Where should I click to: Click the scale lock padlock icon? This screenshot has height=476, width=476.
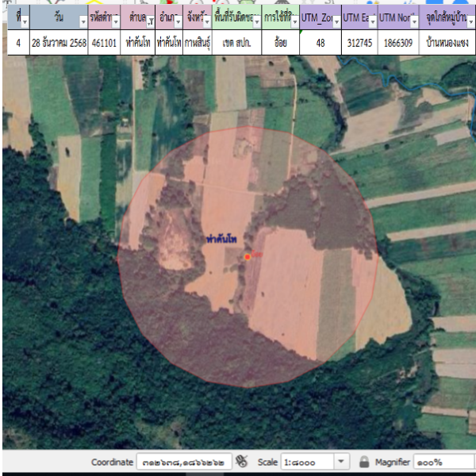(364, 462)
